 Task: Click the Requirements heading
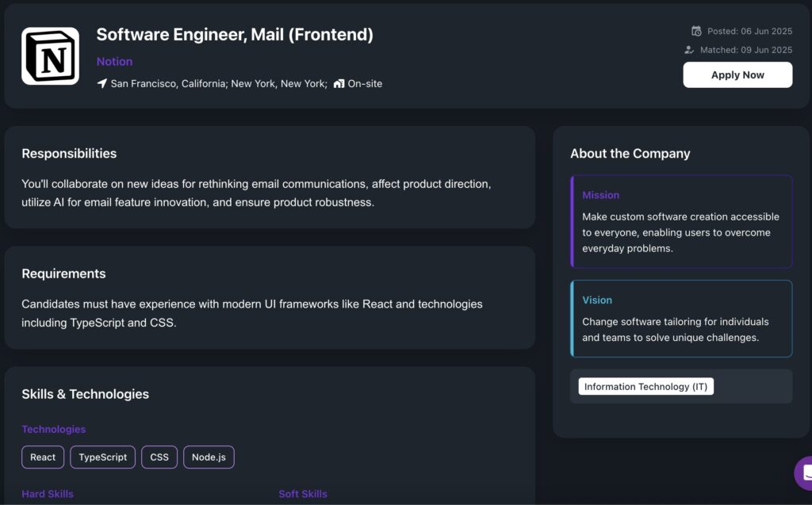pos(63,274)
